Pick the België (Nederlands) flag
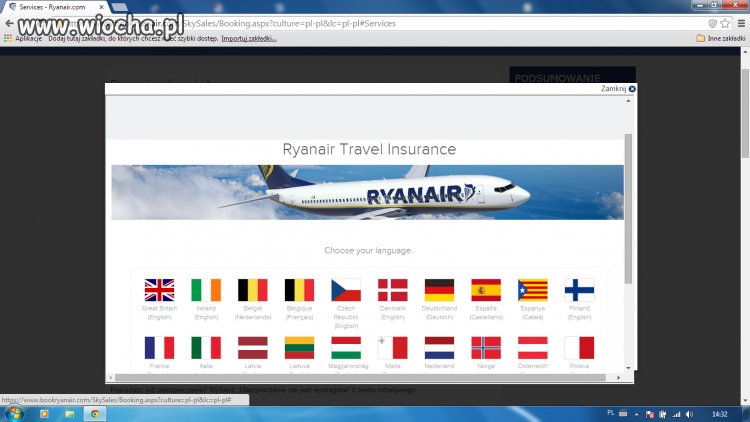750x422 pixels. [x=253, y=290]
